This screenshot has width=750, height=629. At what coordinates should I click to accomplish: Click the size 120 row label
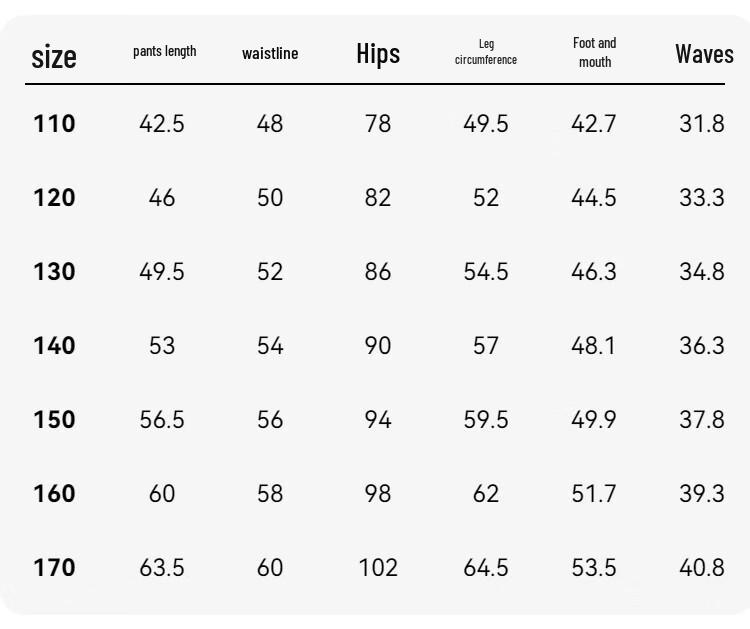pos(54,198)
